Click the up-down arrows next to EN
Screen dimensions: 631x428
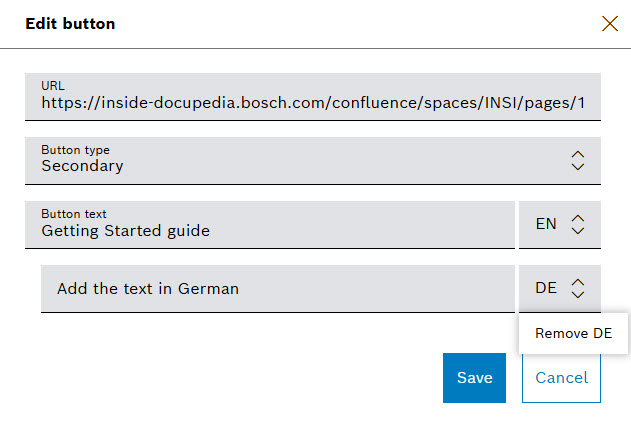click(x=577, y=225)
